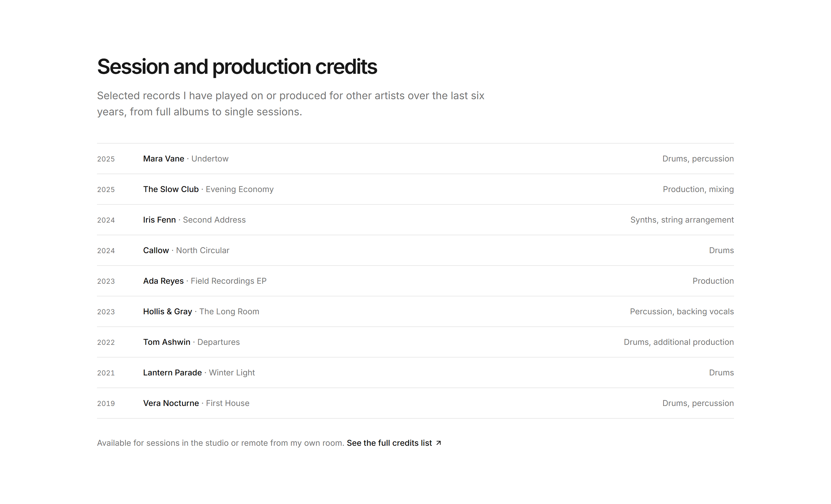
Task: Click the record title Departures
Action: (x=218, y=342)
